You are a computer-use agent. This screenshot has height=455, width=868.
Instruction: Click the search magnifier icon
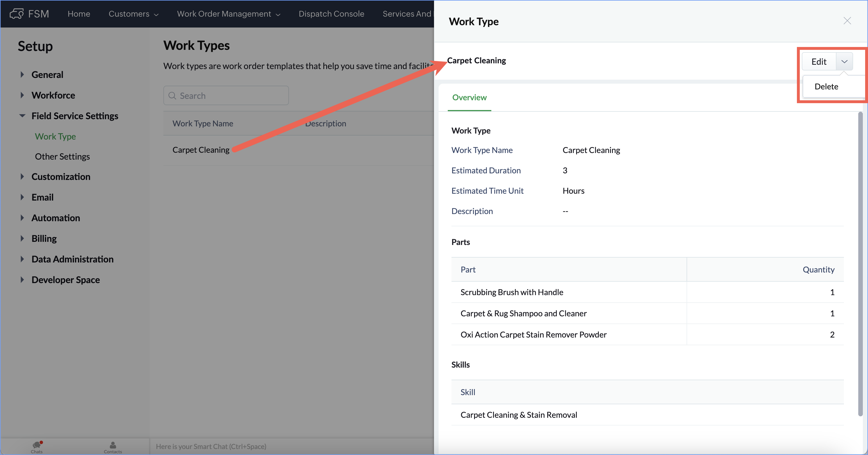click(x=172, y=96)
